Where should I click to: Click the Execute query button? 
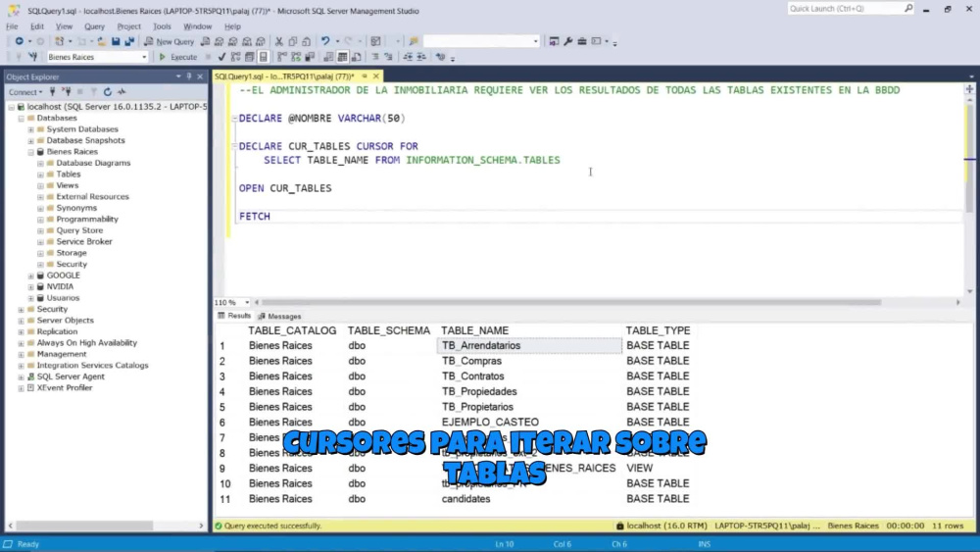pos(178,57)
